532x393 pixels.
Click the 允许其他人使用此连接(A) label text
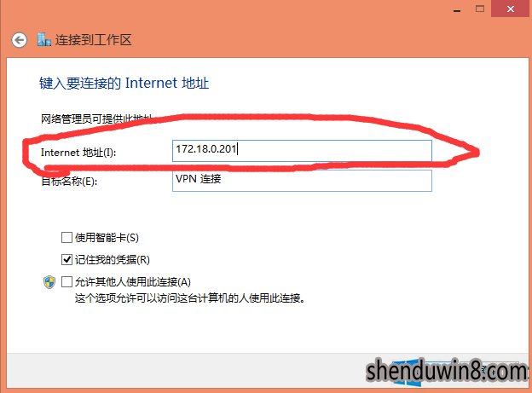(x=133, y=282)
